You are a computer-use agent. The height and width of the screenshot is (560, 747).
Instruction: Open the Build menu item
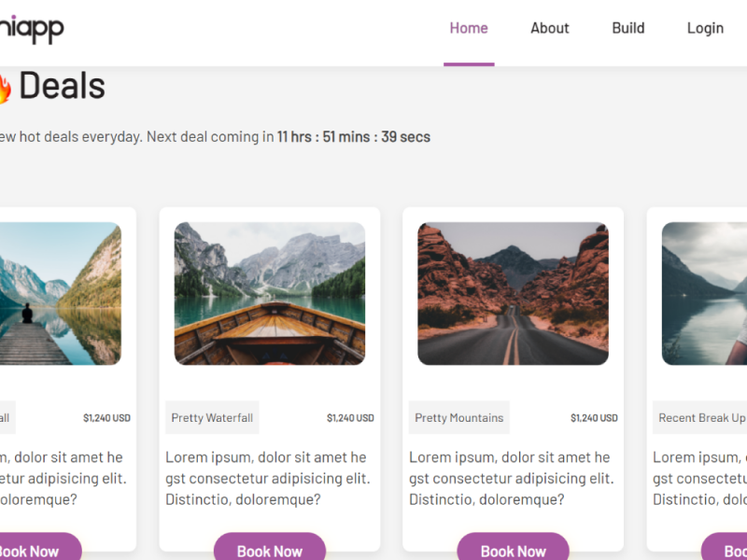point(628,28)
